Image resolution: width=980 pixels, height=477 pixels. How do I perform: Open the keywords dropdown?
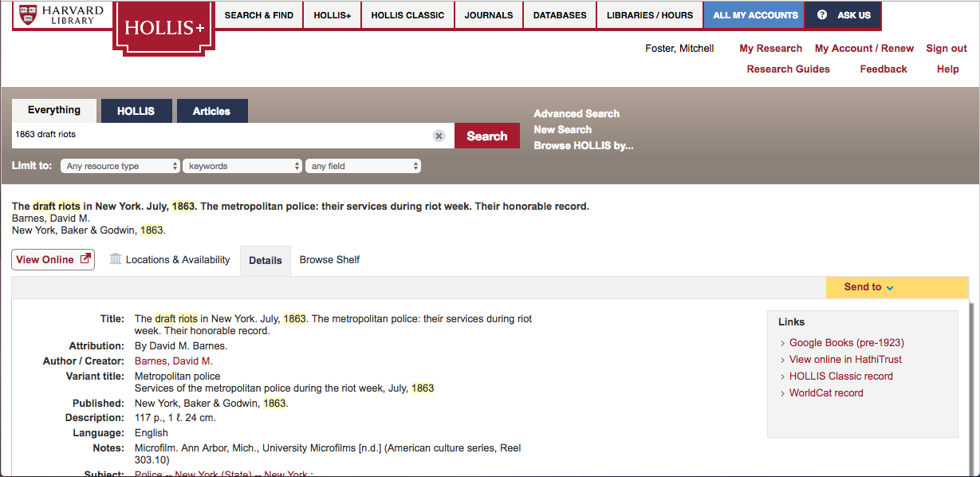click(x=242, y=166)
